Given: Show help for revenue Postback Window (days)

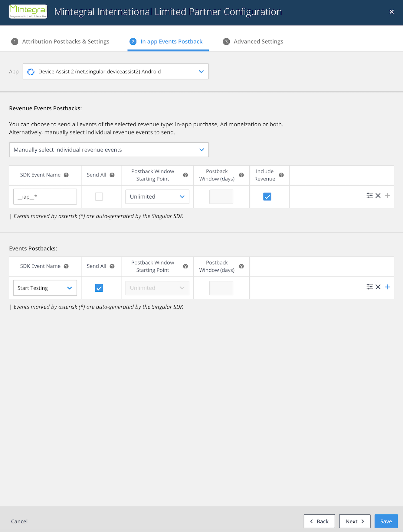Looking at the screenshot, I should pos(241,175).
